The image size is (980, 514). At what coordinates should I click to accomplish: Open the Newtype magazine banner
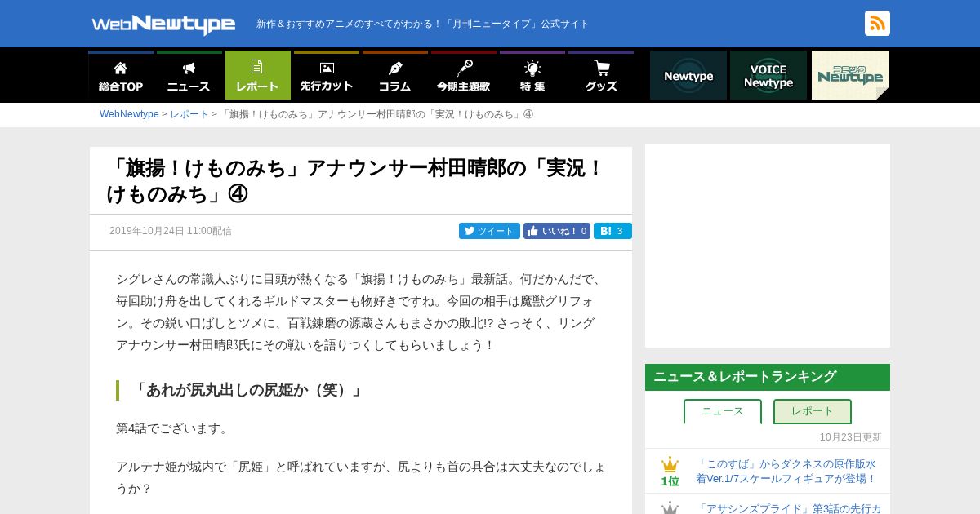[x=688, y=75]
